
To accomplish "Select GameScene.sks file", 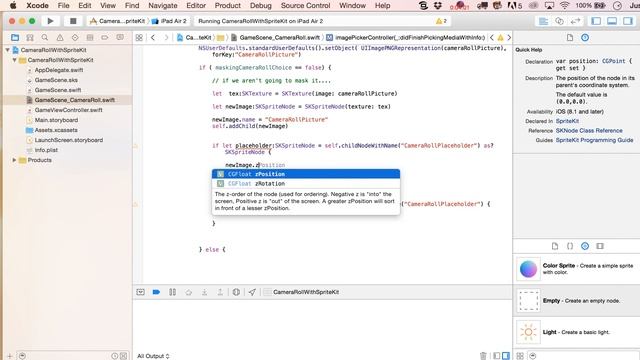I will 56,80.
